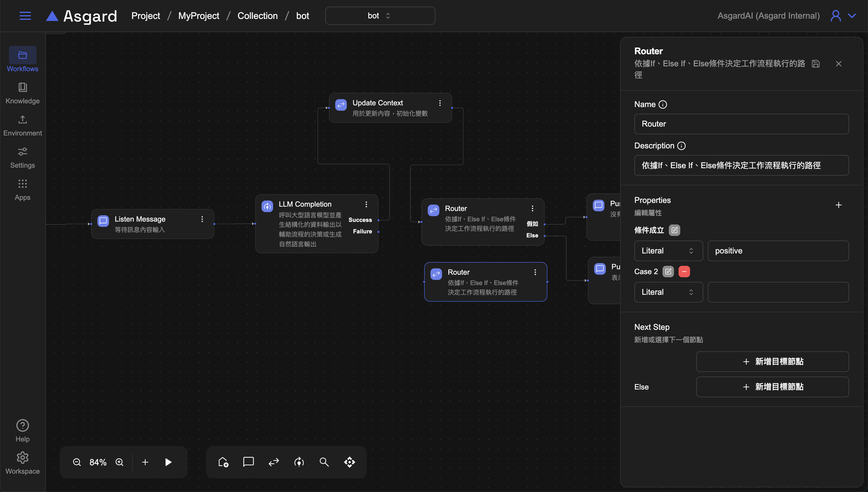Screen dimensions: 868x492
Task: Click the zoom out magnifier icon
Action: click(77, 462)
